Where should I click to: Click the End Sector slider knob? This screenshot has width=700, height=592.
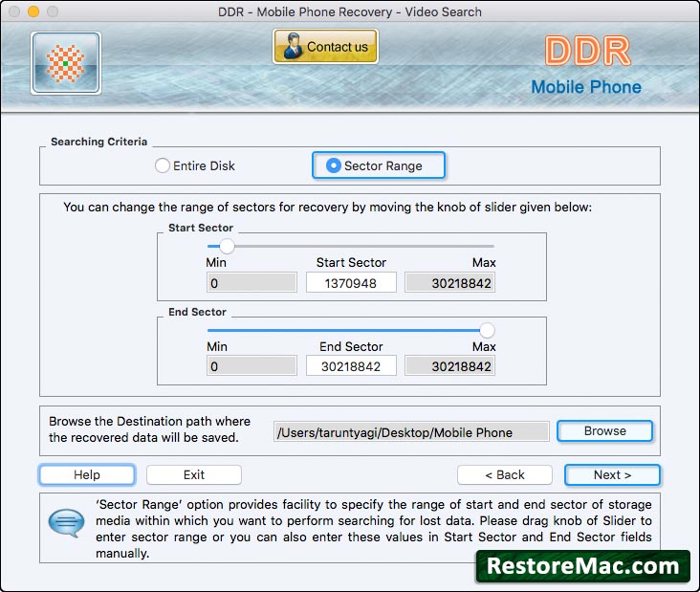tap(487, 330)
